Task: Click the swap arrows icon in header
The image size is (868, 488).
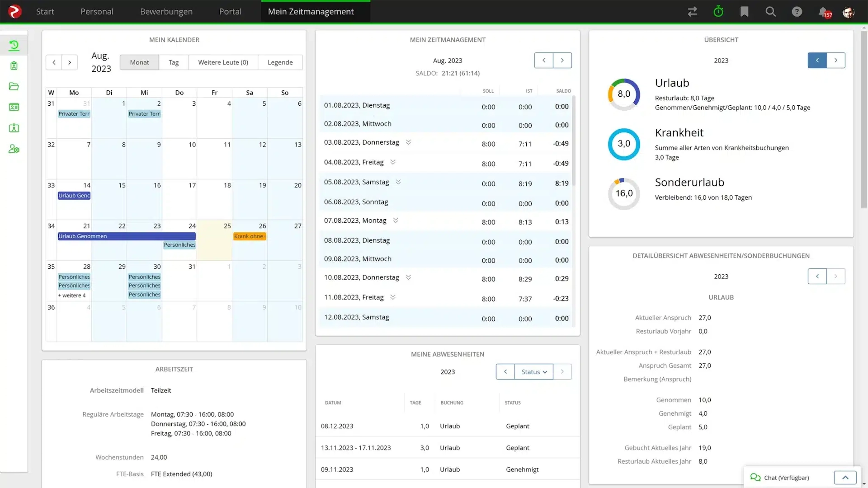Action: pos(692,12)
